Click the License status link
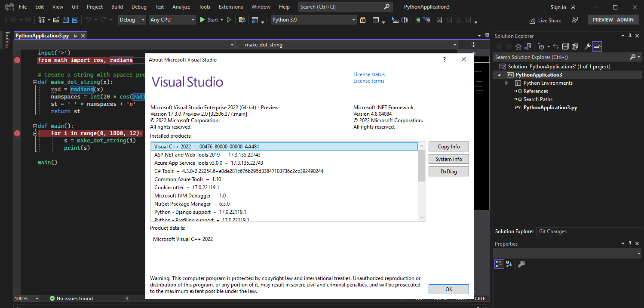Screen dimensions: 644x308 (369, 74)
